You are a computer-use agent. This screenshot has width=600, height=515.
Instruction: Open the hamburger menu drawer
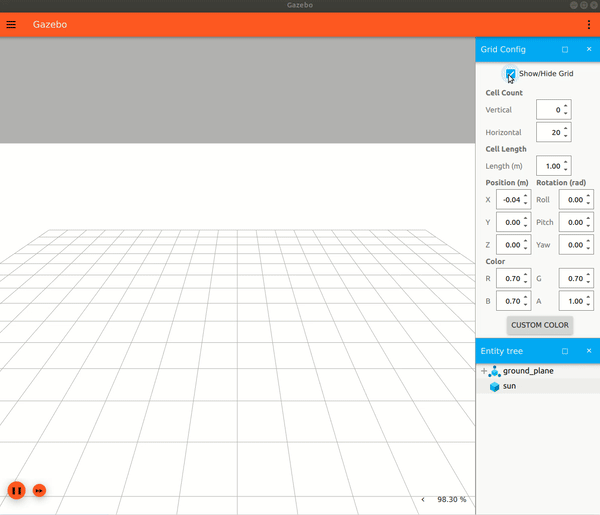click(x=11, y=24)
